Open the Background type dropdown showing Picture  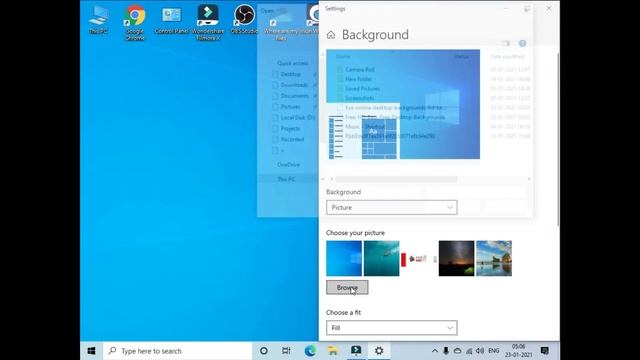391,207
